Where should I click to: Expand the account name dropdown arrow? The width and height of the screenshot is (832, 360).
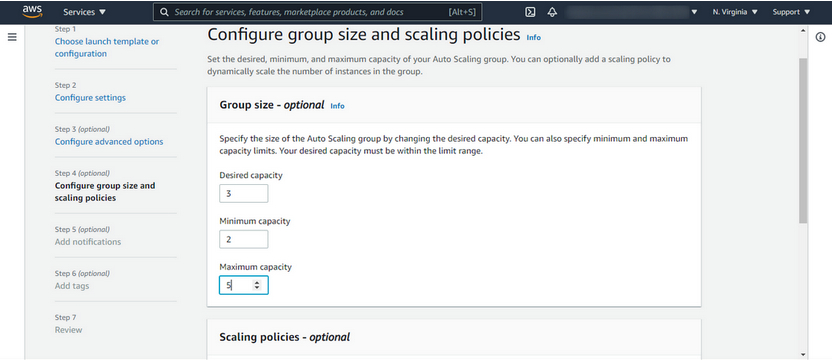pyautogui.click(x=695, y=12)
